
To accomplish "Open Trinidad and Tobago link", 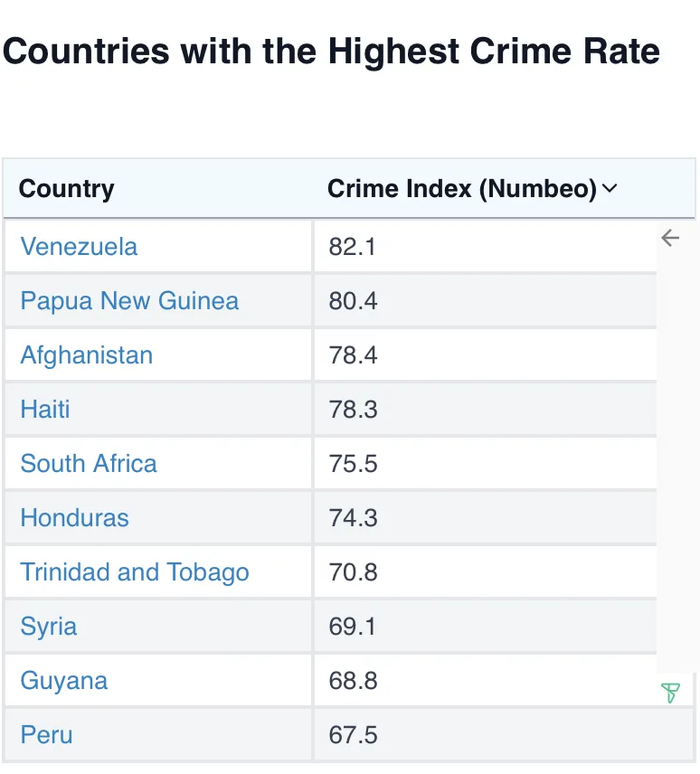I will (135, 572).
